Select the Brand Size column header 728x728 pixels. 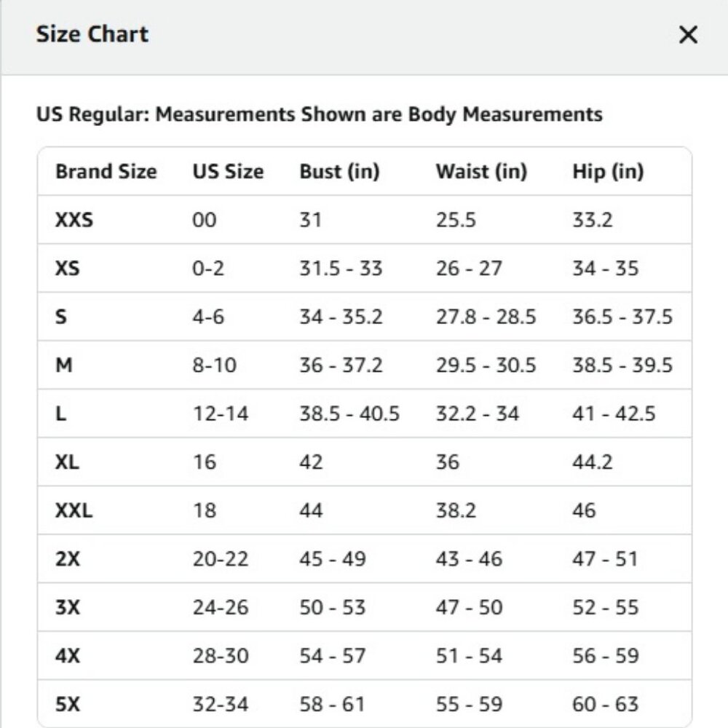(x=106, y=172)
